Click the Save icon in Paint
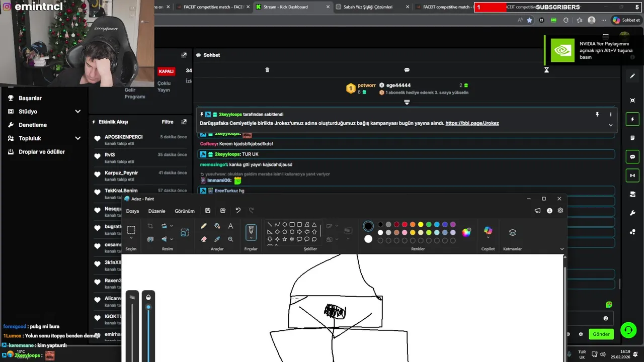Viewport: 644px width, 362px height. [x=208, y=211]
